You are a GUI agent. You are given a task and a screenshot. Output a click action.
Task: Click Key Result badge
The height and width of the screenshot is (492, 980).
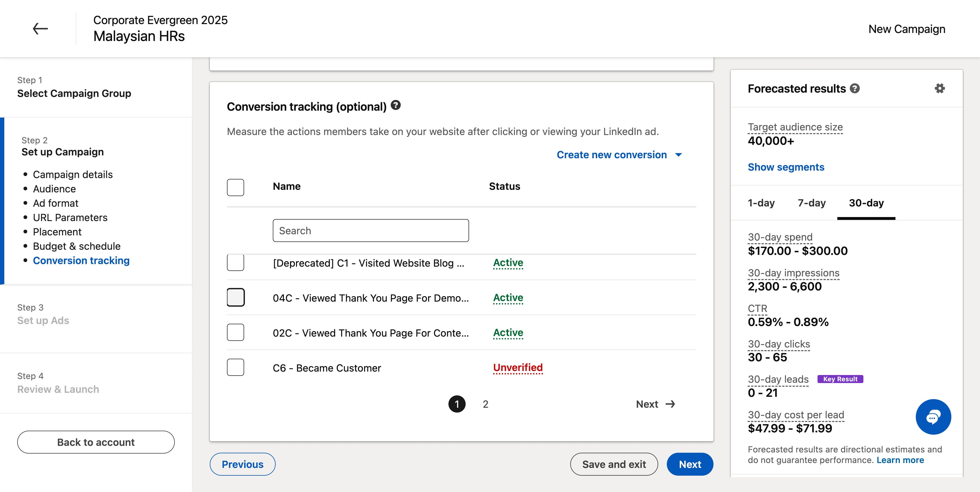(x=840, y=379)
